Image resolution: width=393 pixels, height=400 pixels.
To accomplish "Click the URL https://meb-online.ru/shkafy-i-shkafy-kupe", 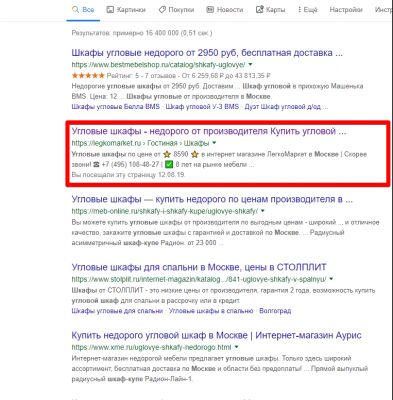I will point(165,211).
